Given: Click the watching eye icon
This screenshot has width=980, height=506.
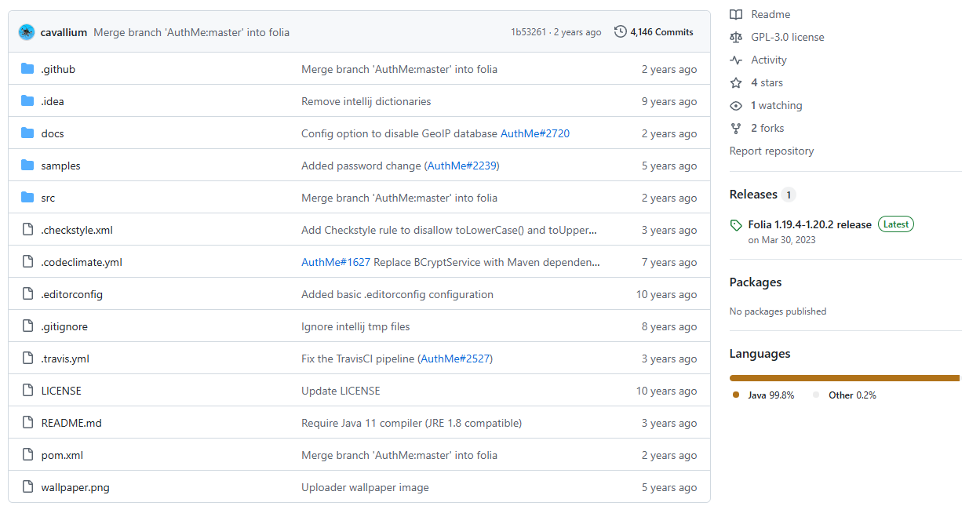Looking at the screenshot, I should pyautogui.click(x=736, y=105).
